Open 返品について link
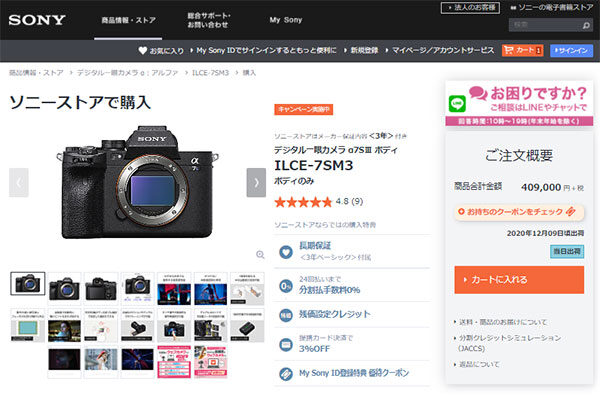This screenshot has width=600, height=400. [479, 364]
